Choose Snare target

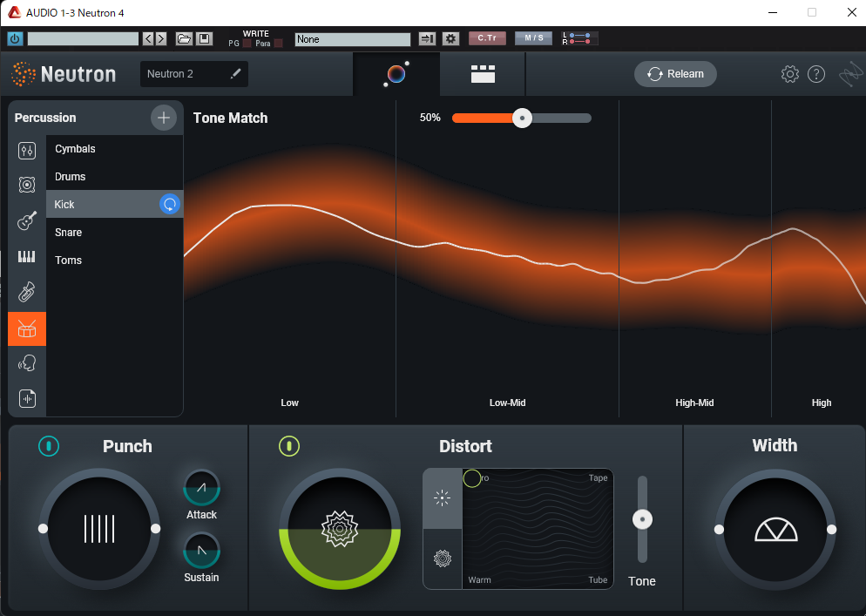coord(114,233)
